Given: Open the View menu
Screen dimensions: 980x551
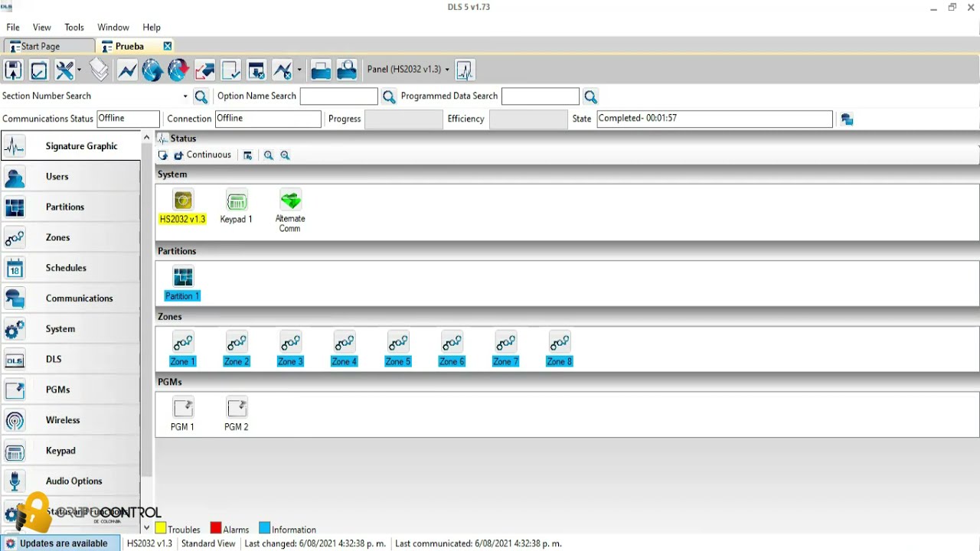Looking at the screenshot, I should [x=42, y=28].
